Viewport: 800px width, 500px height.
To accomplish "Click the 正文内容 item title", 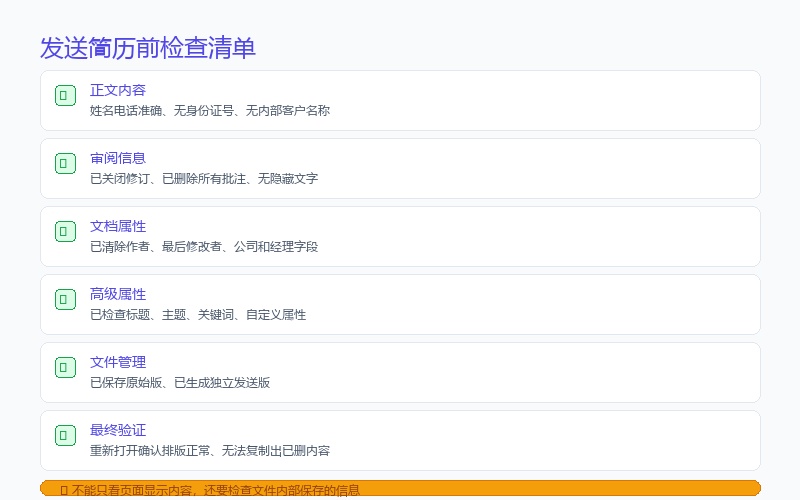I will [x=118, y=90].
